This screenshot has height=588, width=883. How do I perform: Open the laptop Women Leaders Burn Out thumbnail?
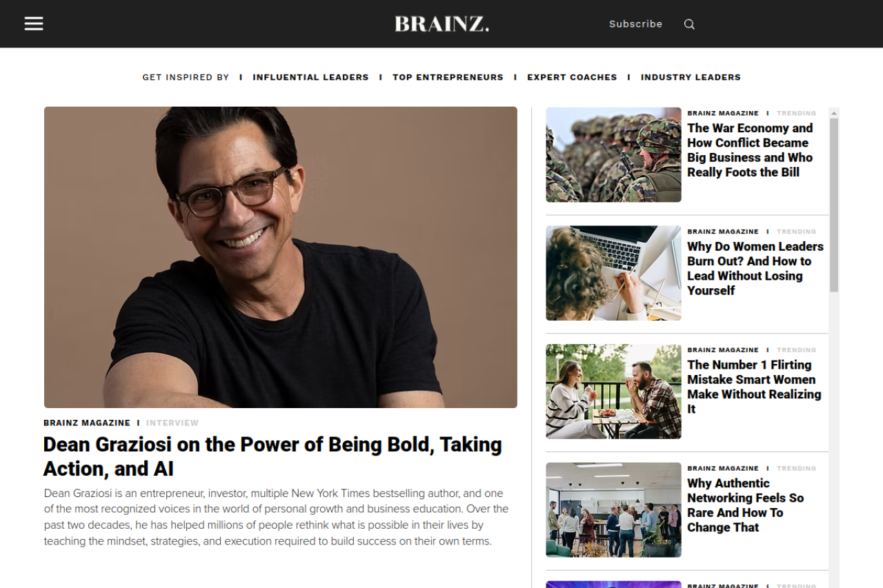tap(613, 273)
